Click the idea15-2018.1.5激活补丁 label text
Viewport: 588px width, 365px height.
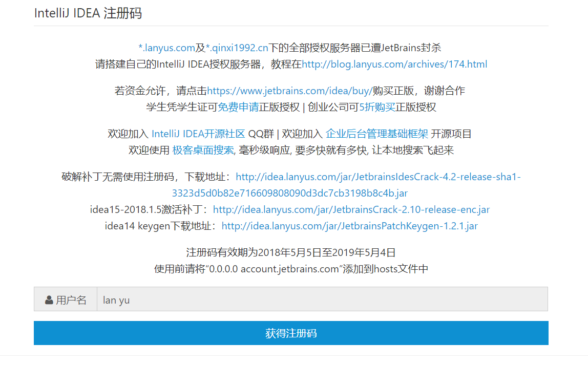149,209
